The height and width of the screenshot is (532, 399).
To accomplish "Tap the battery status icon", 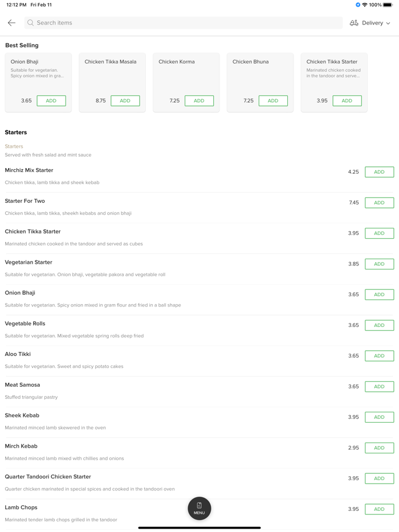I will point(388,5).
